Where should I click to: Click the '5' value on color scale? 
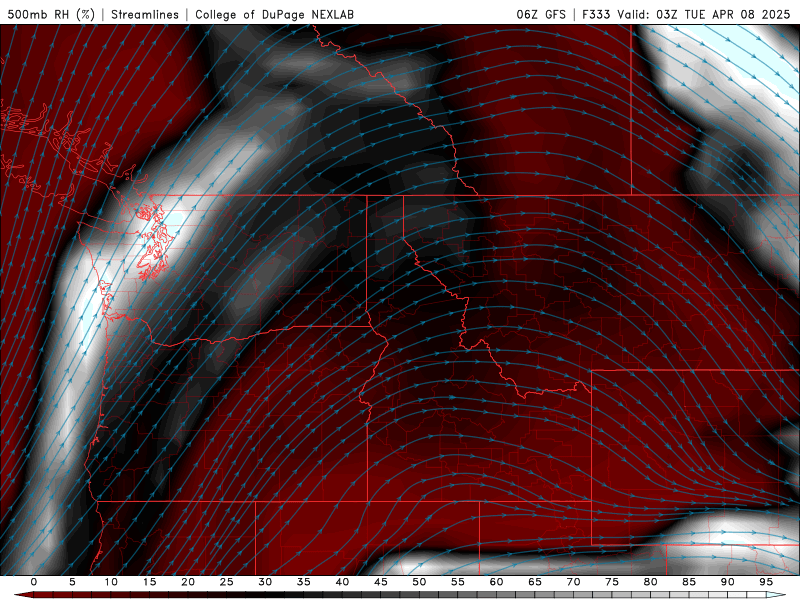(x=72, y=582)
